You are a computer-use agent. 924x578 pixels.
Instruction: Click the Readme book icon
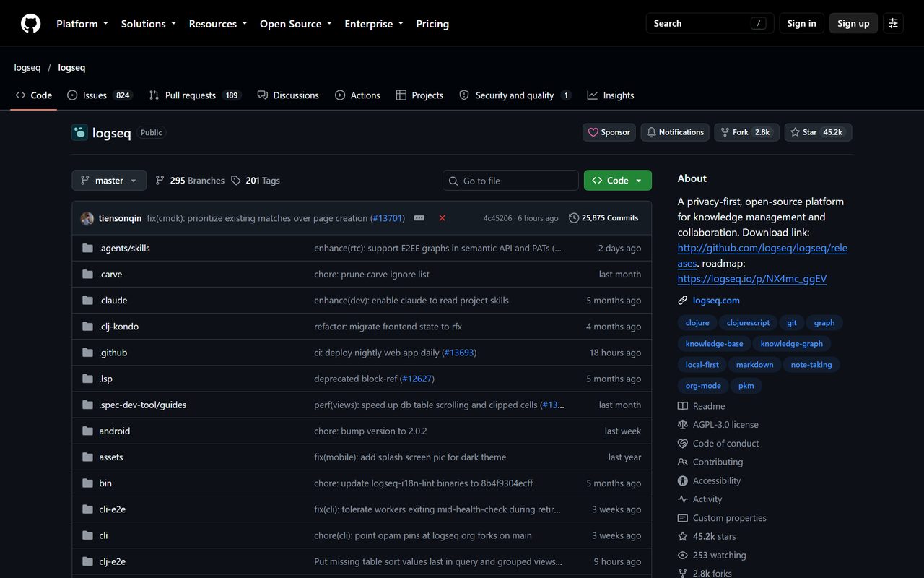click(x=682, y=406)
